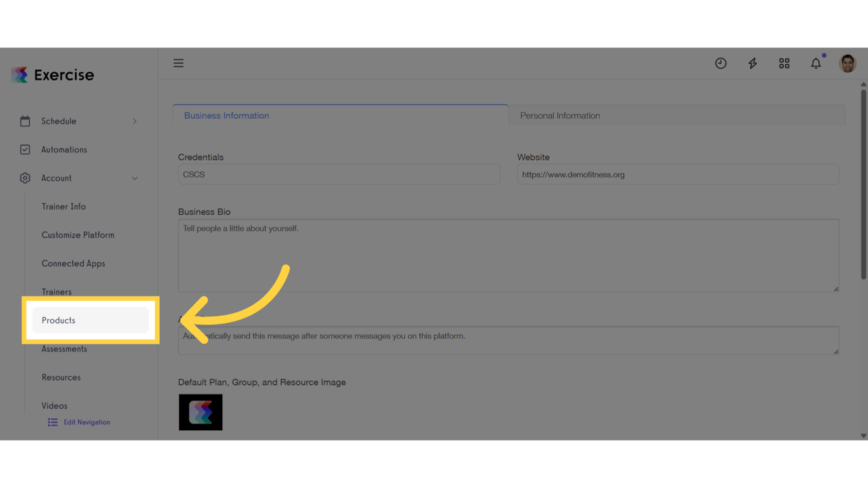Click the lightning quick actions icon
The width and height of the screenshot is (868, 488).
point(752,63)
